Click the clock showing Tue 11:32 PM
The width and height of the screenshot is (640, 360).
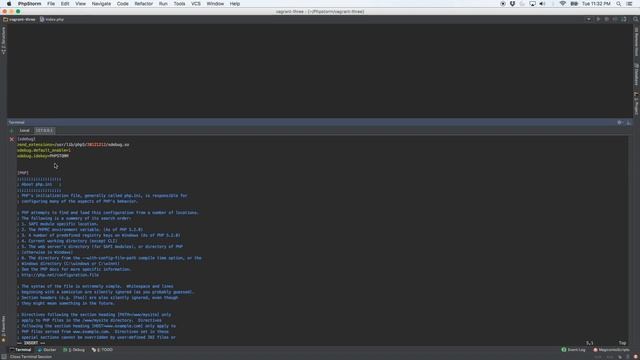596,4
